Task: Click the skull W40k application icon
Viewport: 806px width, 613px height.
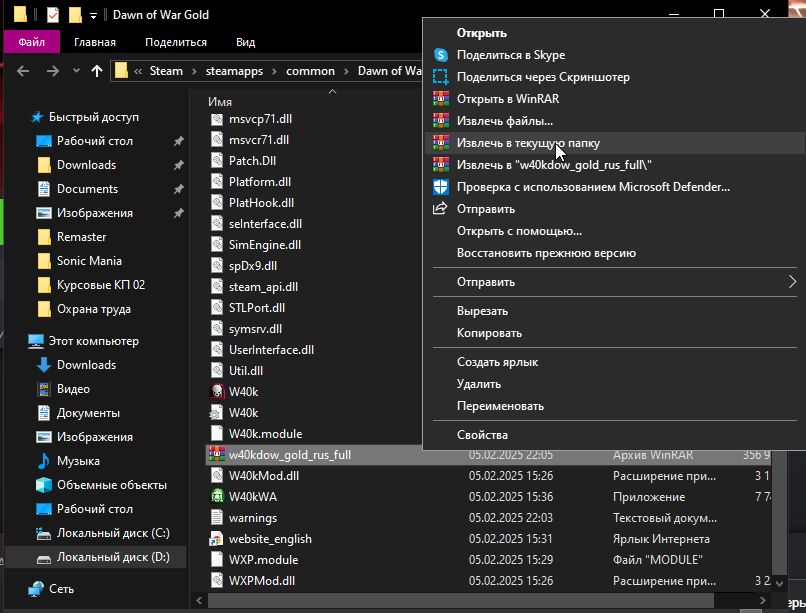Action: click(x=217, y=392)
